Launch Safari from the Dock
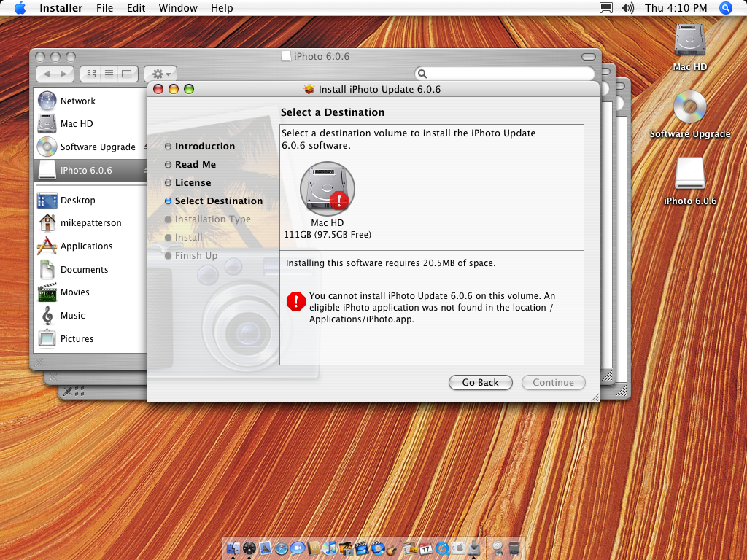 281,548
